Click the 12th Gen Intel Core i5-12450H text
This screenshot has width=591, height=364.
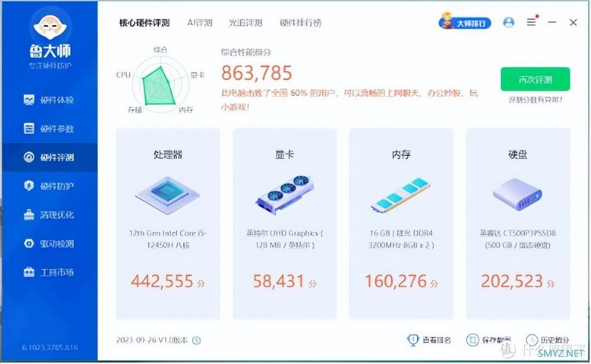pos(168,239)
